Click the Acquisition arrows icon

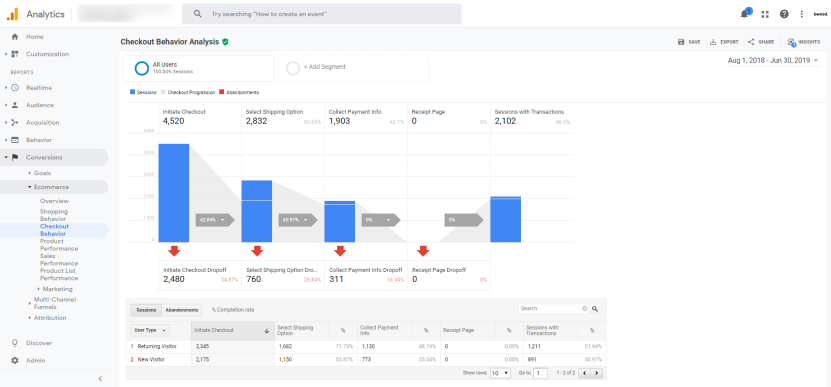[15, 122]
